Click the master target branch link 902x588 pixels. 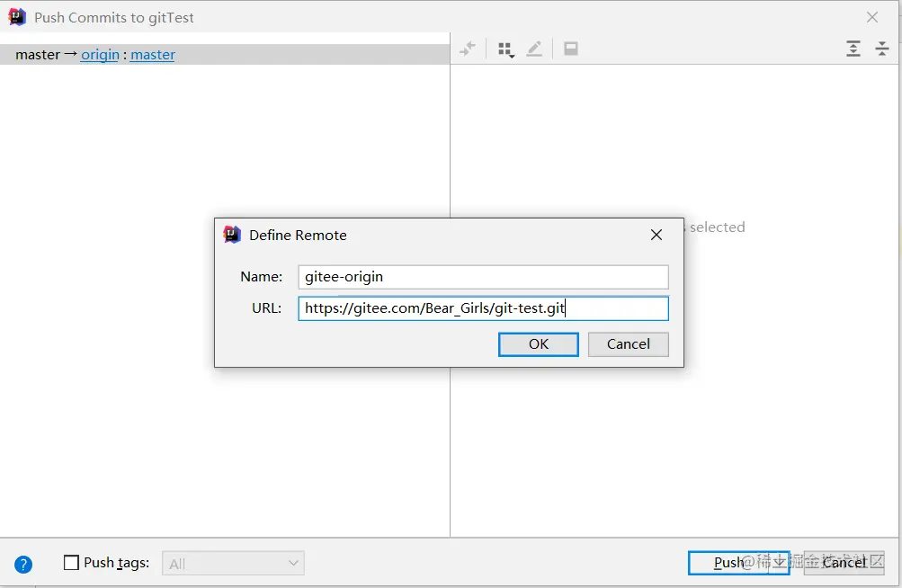pyautogui.click(x=153, y=55)
